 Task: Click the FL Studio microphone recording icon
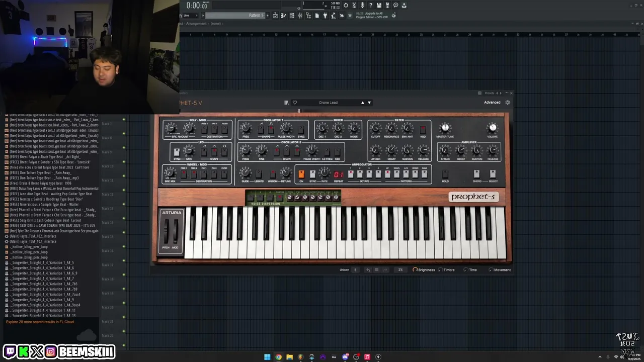[x=362, y=5]
